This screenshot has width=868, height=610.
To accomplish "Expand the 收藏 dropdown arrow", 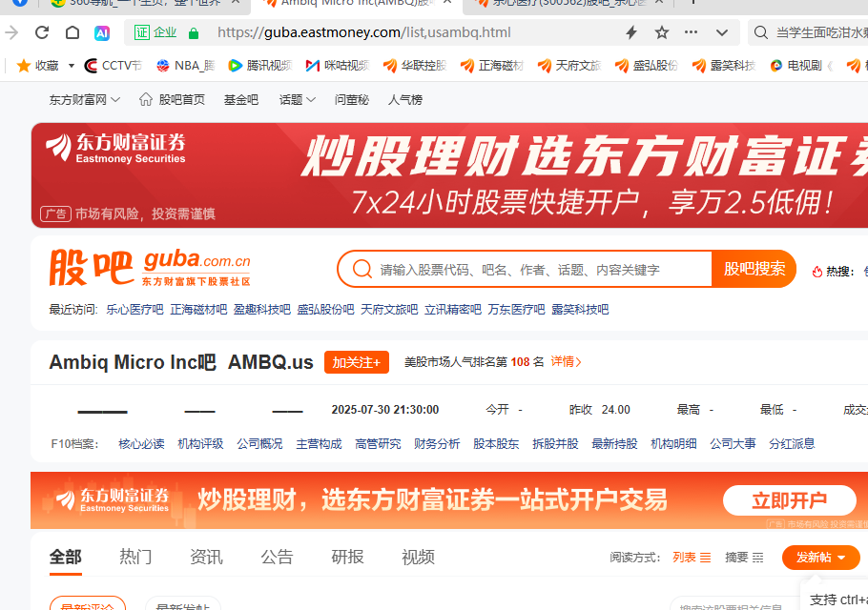I will [72, 66].
